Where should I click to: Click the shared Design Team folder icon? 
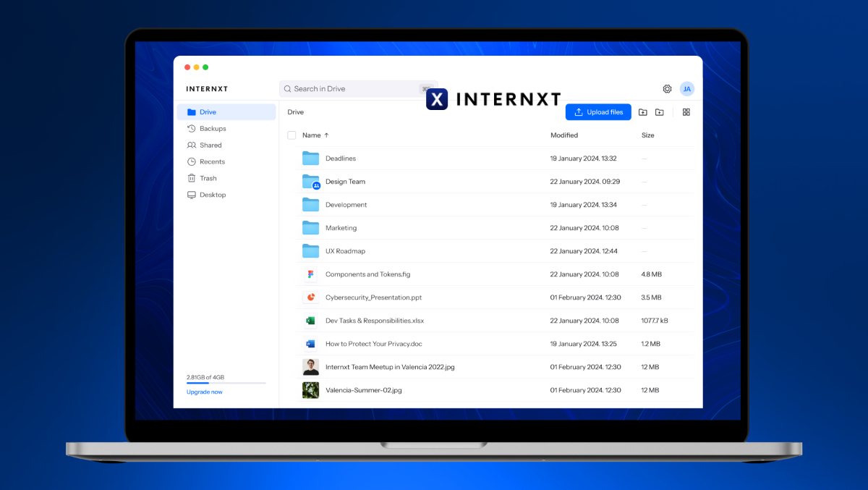point(310,182)
